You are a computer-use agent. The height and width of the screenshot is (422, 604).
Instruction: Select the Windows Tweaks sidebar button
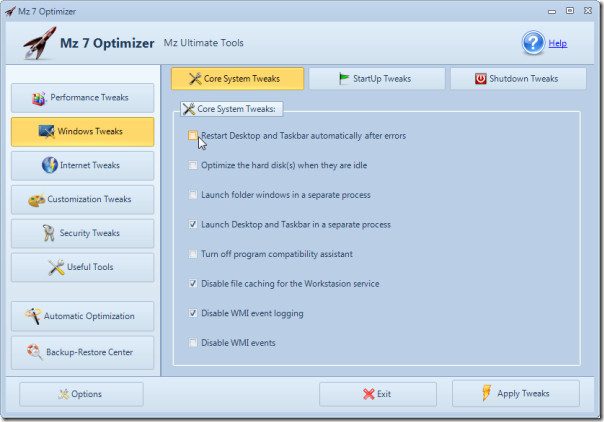82,132
